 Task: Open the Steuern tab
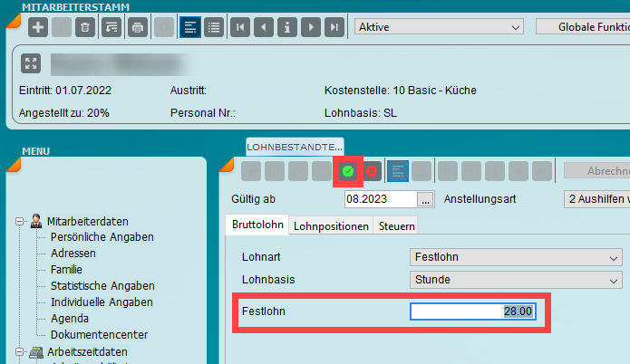pyautogui.click(x=397, y=225)
